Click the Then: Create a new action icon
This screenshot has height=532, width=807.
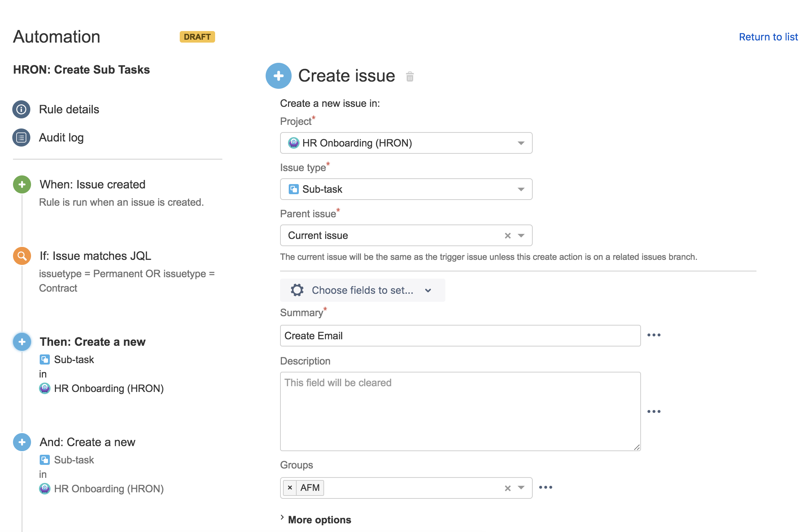point(22,342)
